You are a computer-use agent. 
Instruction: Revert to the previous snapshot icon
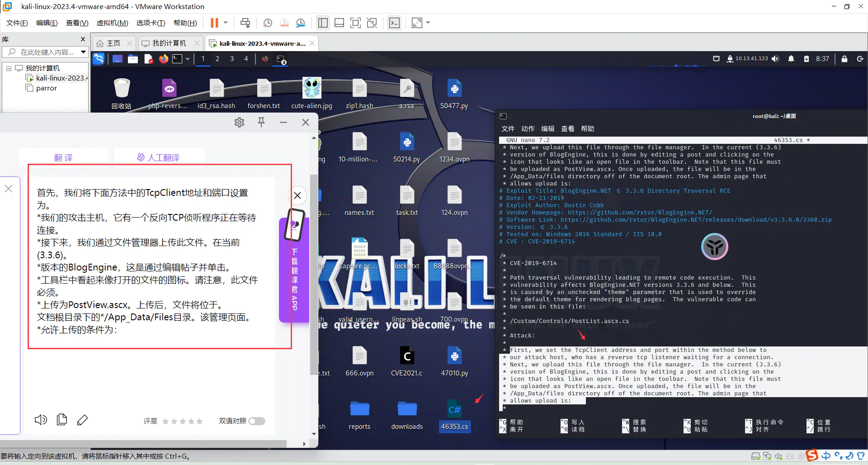tap(284, 23)
